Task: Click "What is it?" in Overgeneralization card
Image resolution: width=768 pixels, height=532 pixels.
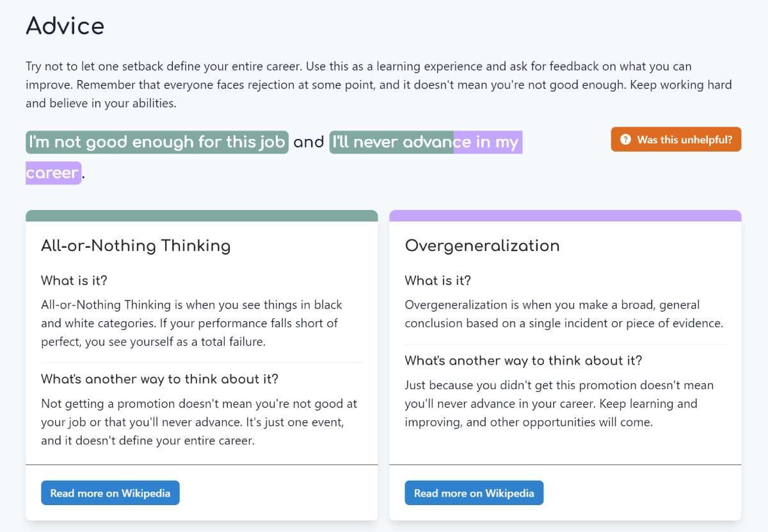Action: pos(438,280)
